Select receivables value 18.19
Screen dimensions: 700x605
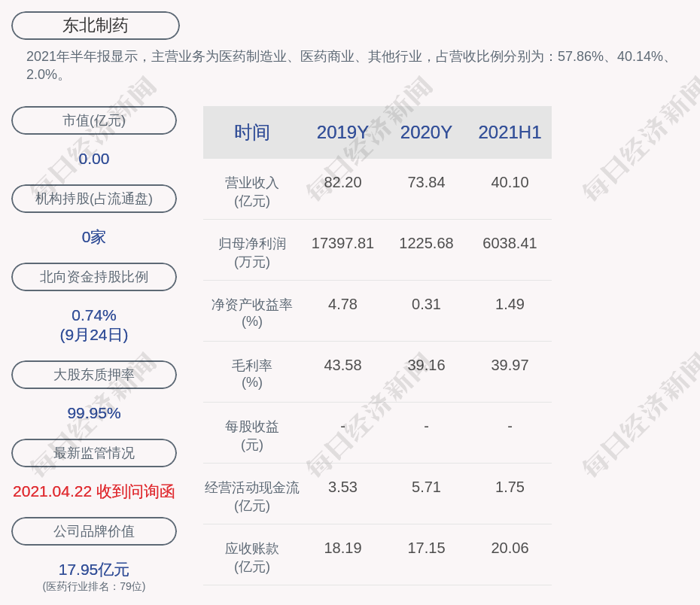[342, 548]
